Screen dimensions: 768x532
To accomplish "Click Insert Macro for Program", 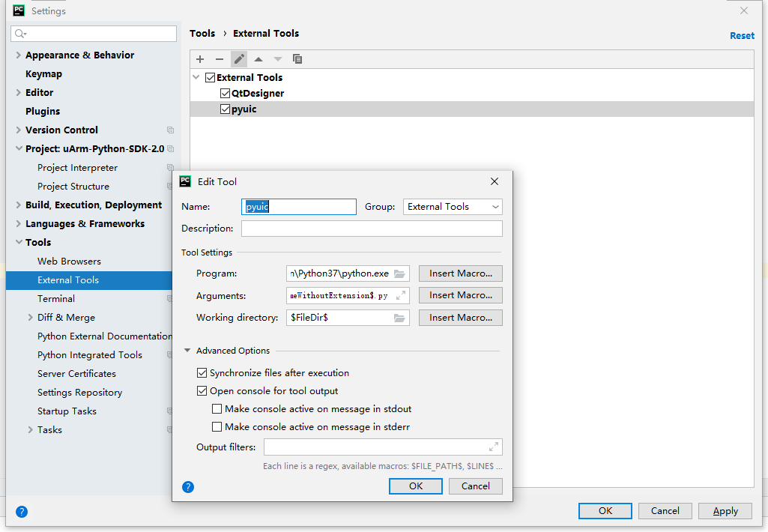I will pyautogui.click(x=460, y=273).
